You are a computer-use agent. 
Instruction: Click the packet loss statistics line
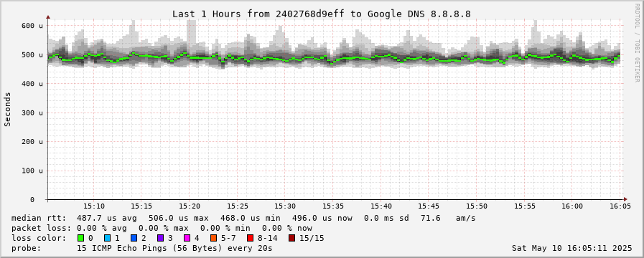coord(162,228)
